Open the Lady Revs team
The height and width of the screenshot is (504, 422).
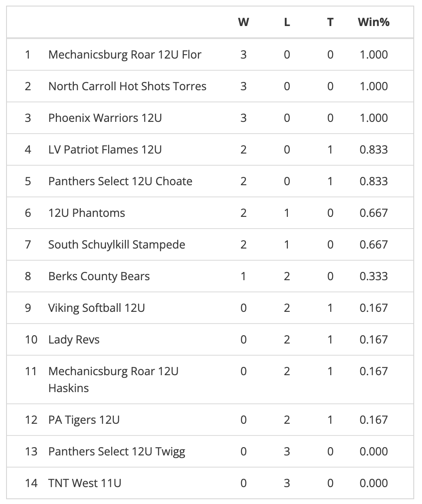click(x=74, y=340)
